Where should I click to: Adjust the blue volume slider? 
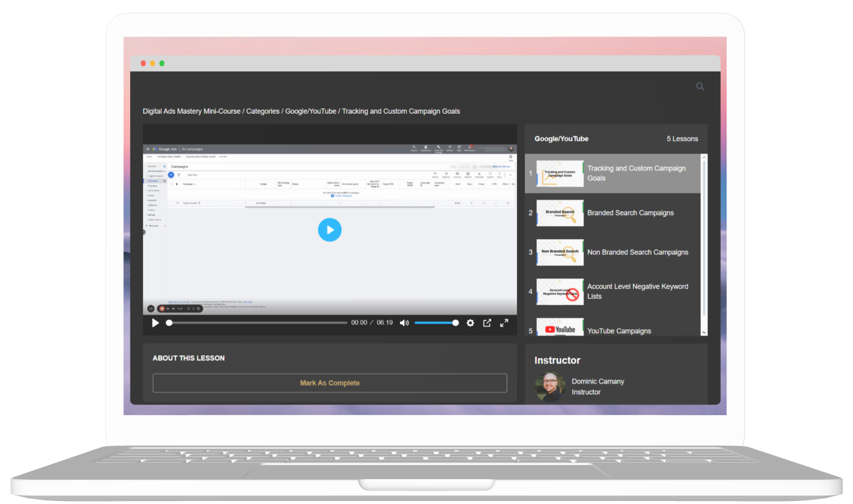coord(436,323)
